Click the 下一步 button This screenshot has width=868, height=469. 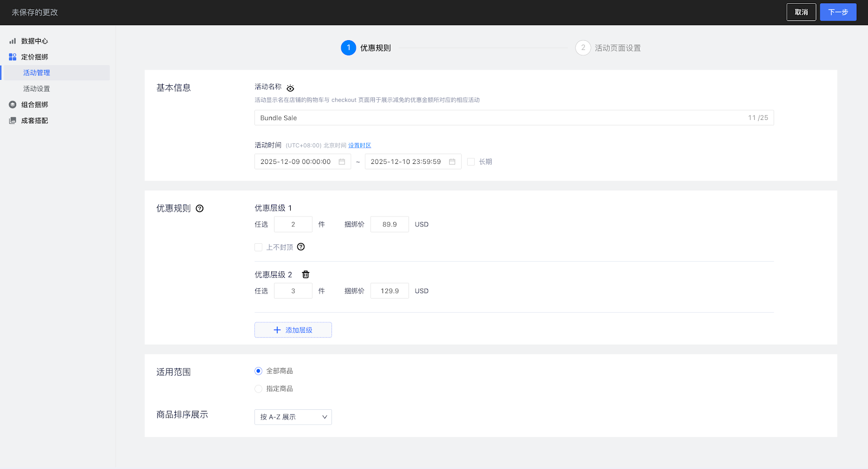click(x=838, y=12)
